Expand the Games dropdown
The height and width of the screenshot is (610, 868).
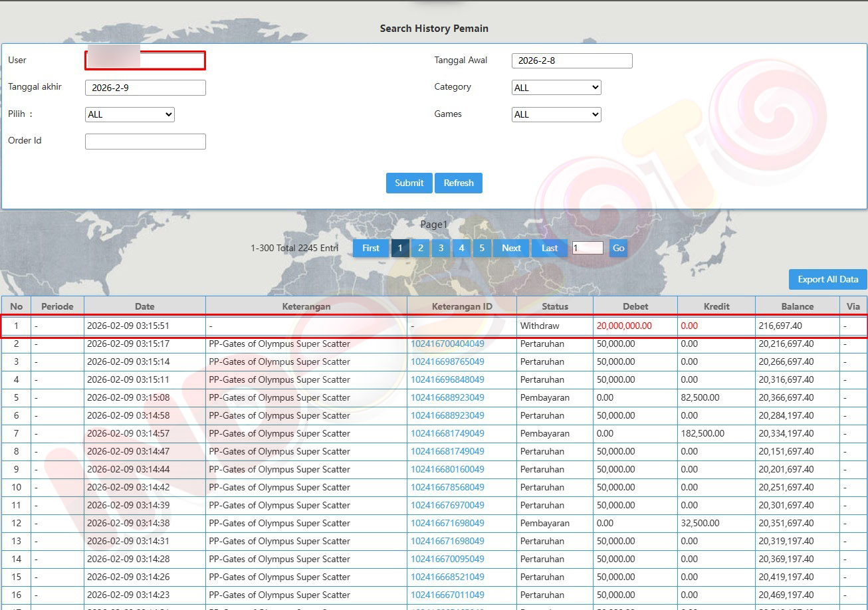(556, 114)
